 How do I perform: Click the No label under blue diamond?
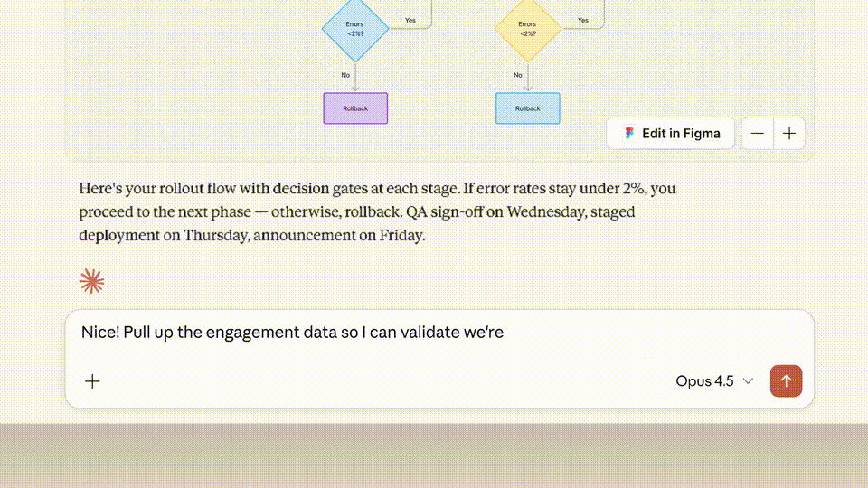[345, 75]
